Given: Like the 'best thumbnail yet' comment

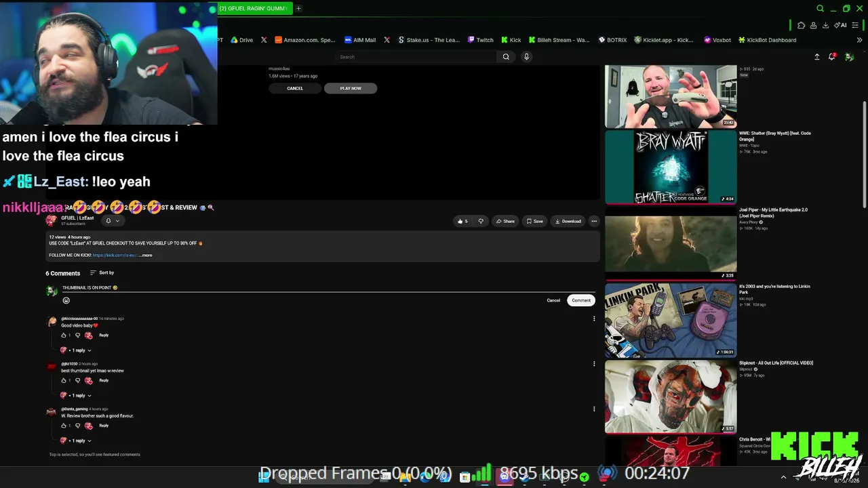Looking at the screenshot, I should [x=64, y=381].
